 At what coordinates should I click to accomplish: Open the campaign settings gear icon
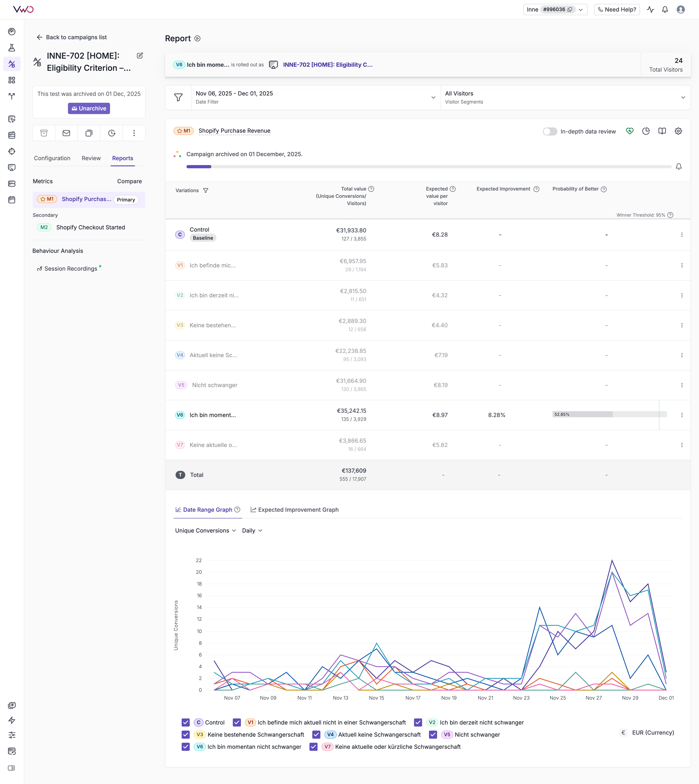click(678, 131)
